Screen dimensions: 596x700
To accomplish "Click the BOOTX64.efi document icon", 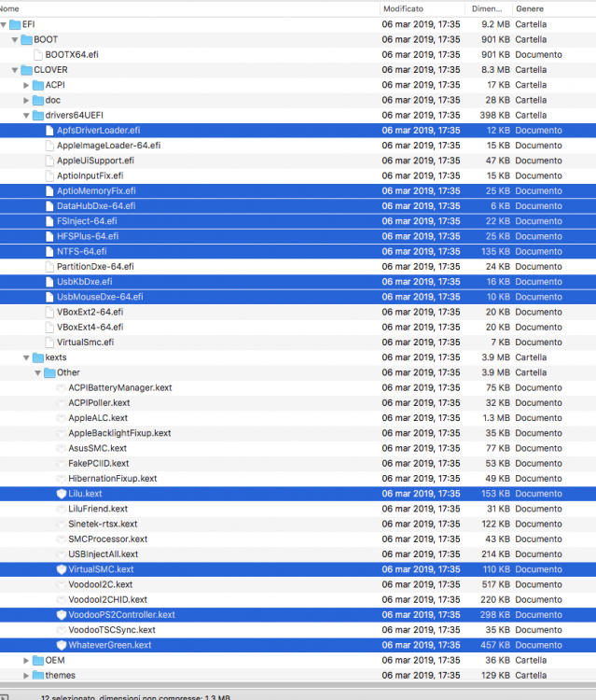I will pyautogui.click(x=38, y=54).
